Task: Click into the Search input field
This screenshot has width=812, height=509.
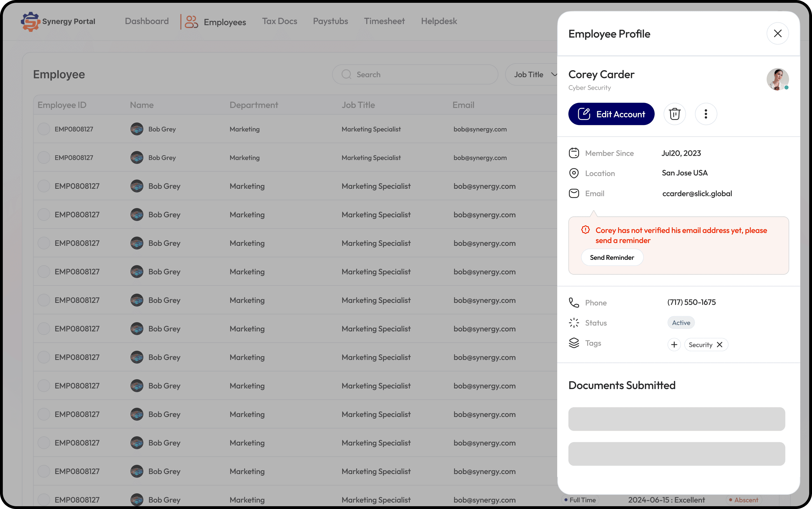Action: (421, 74)
